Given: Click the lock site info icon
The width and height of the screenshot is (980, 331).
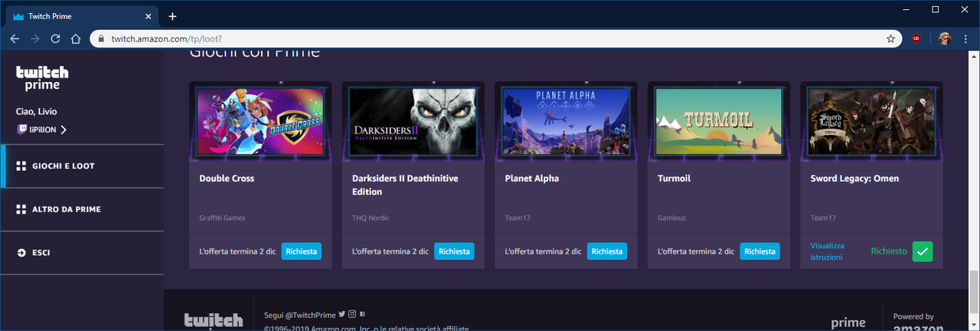Looking at the screenshot, I should 100,38.
